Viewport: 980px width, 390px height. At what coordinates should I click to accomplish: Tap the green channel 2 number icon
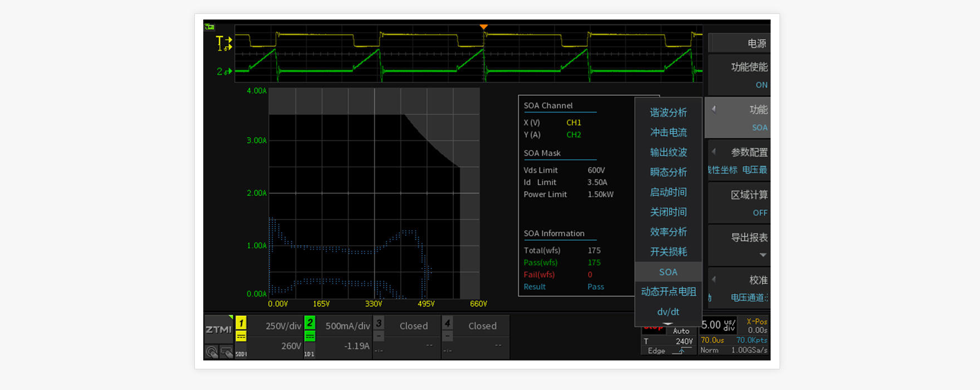310,323
